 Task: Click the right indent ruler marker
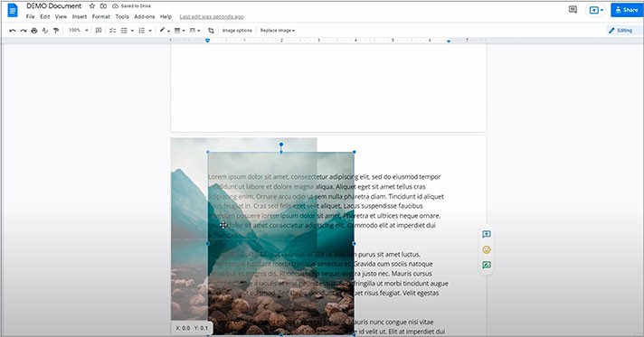(x=449, y=41)
